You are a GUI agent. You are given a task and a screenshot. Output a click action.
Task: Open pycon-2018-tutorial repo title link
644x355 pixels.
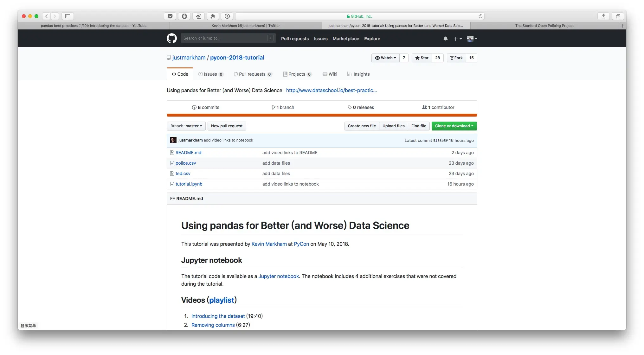(237, 58)
